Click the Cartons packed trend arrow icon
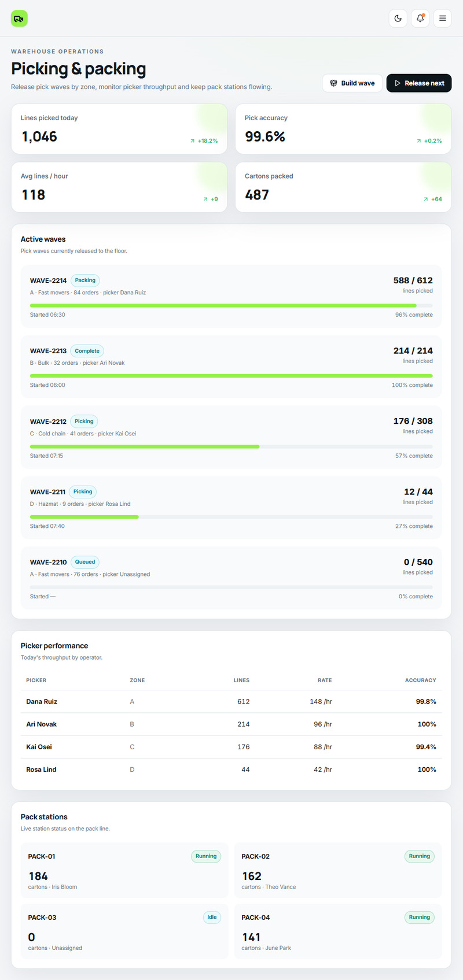The width and height of the screenshot is (463, 980). click(x=426, y=199)
